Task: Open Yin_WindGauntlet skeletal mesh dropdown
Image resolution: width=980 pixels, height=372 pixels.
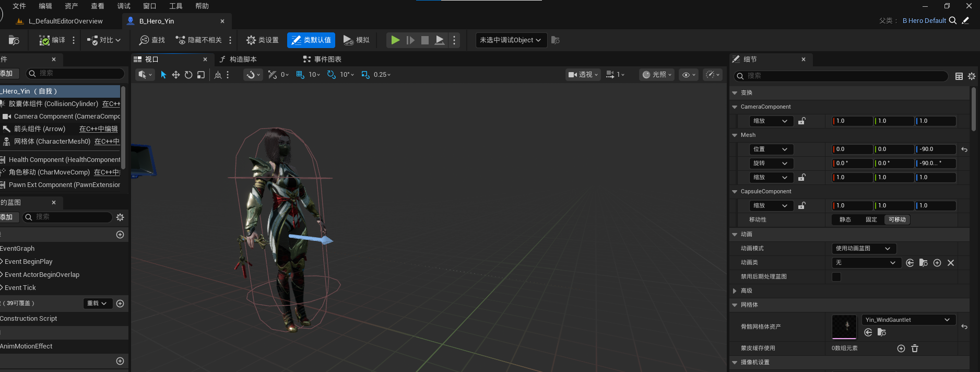Action: (x=908, y=320)
